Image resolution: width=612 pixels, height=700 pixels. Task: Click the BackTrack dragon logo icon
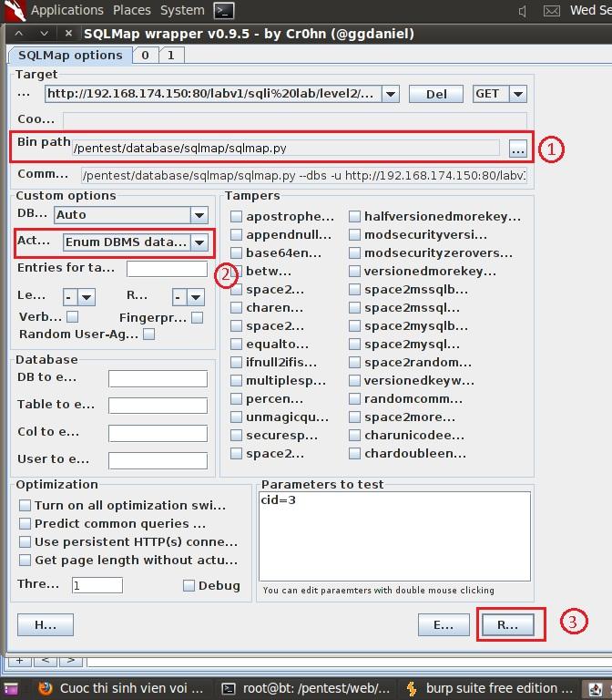coord(14,10)
